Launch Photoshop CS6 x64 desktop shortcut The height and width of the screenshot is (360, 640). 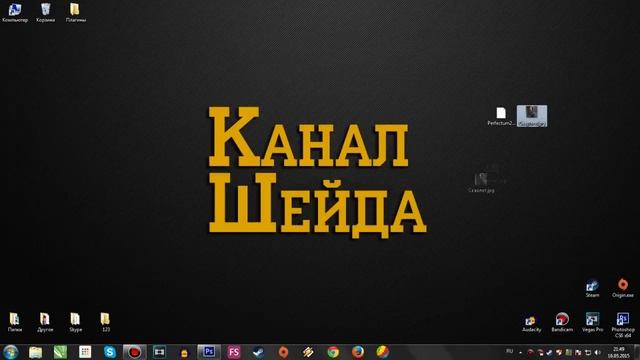623,325
